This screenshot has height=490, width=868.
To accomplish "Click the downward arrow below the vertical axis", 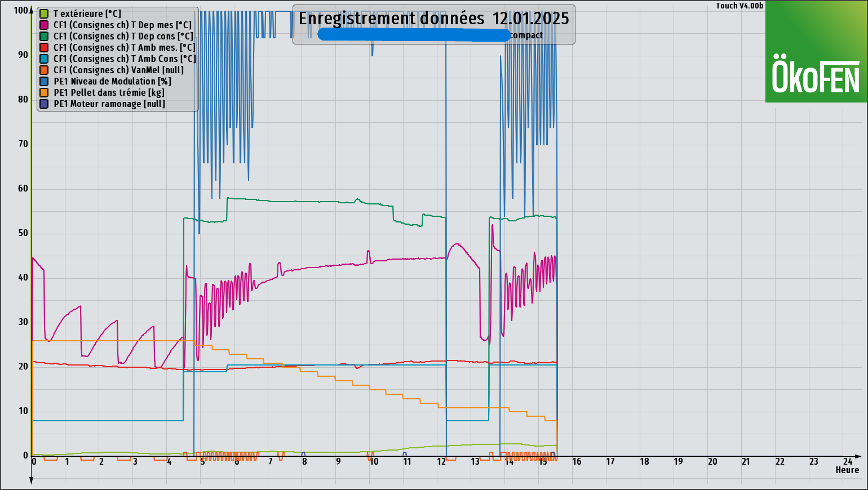I will point(31,480).
